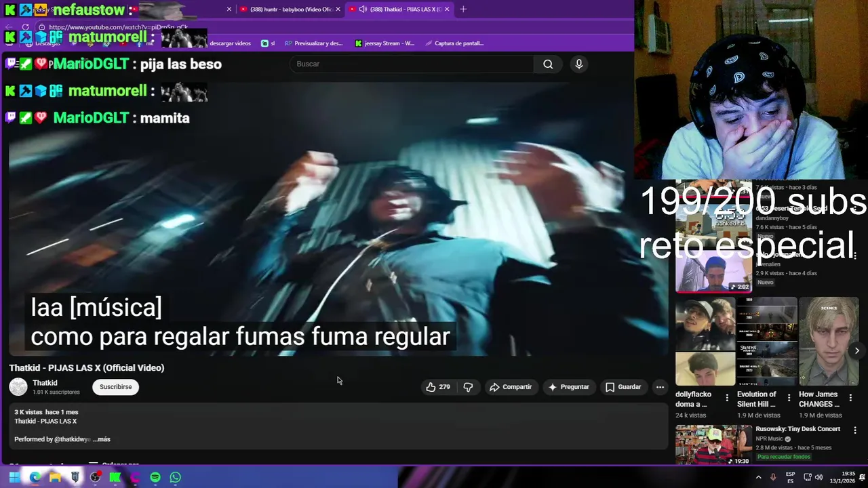Click the 1.01 K suscriptores text
This screenshot has height=488, width=868.
56,392
